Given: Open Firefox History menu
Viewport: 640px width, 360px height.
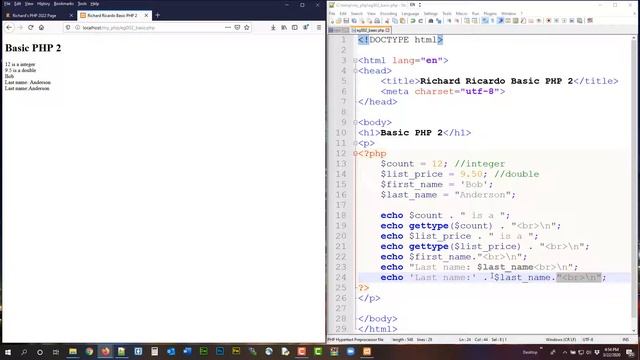Looking at the screenshot, I should tap(43, 4).
